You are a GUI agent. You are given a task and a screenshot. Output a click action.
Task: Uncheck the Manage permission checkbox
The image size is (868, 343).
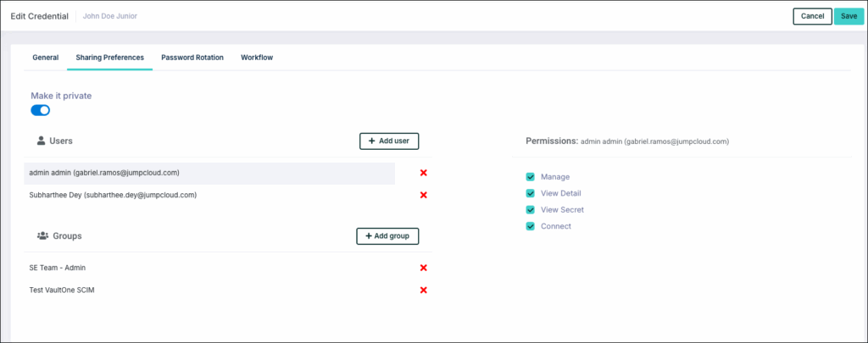click(531, 177)
